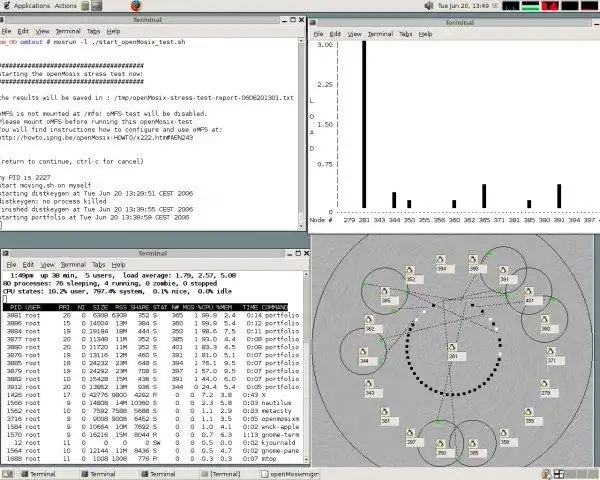Click the 'Node #' axis label in chart
The height and width of the screenshot is (480, 600).
coord(320,220)
